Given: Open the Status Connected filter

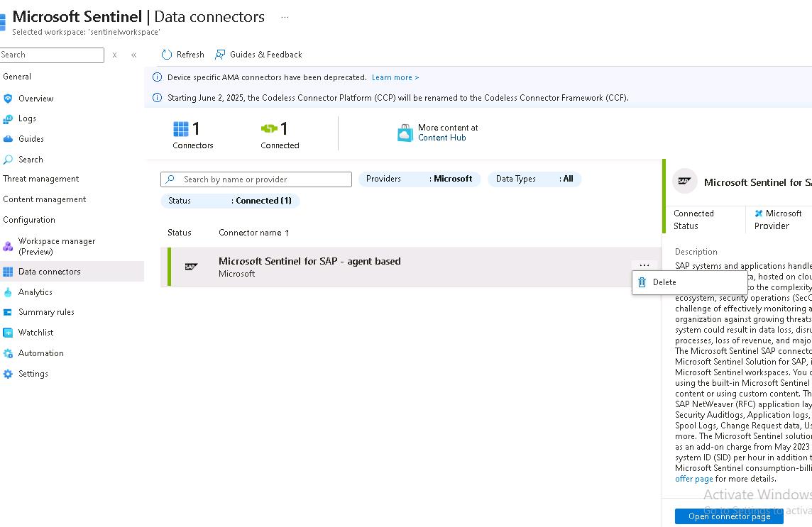Looking at the screenshot, I should 230,201.
